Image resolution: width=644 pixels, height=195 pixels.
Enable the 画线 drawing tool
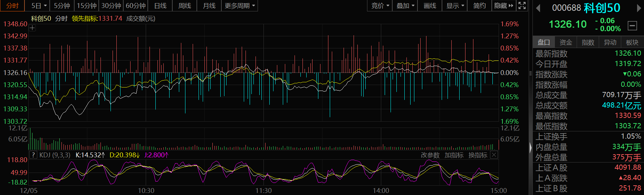point(430,6)
